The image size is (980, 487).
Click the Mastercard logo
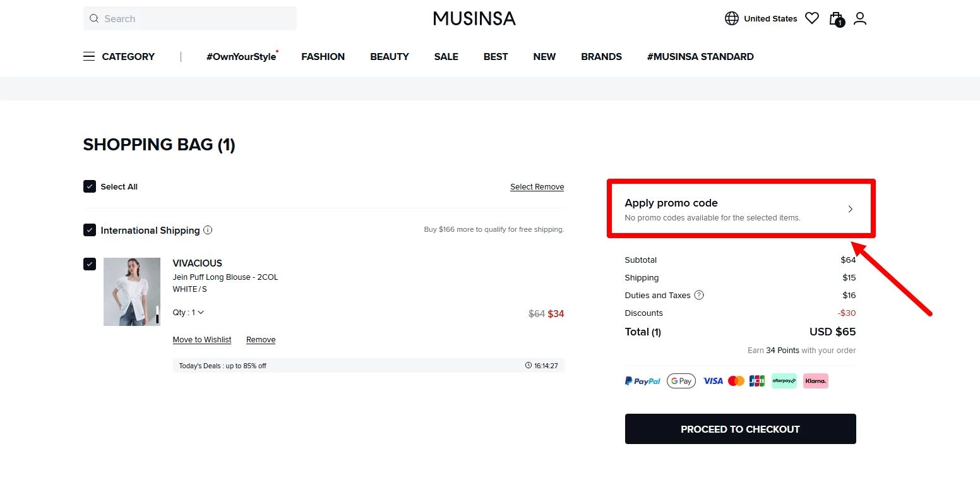736,381
